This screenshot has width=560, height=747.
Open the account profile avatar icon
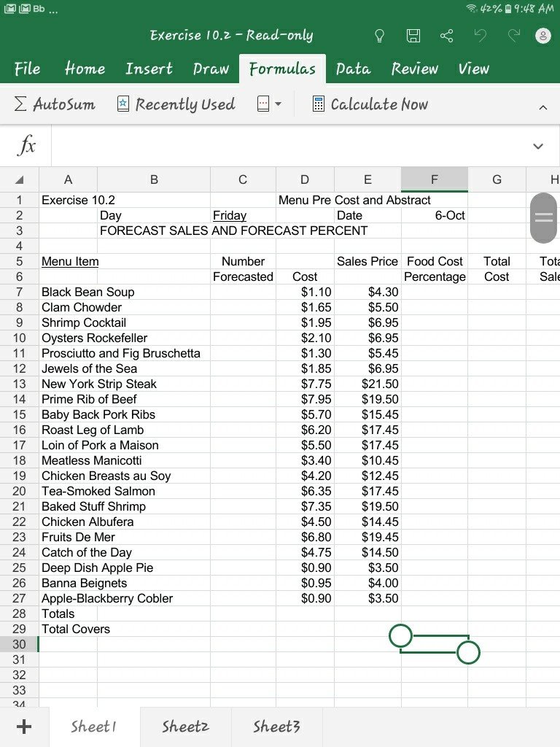pos(542,36)
